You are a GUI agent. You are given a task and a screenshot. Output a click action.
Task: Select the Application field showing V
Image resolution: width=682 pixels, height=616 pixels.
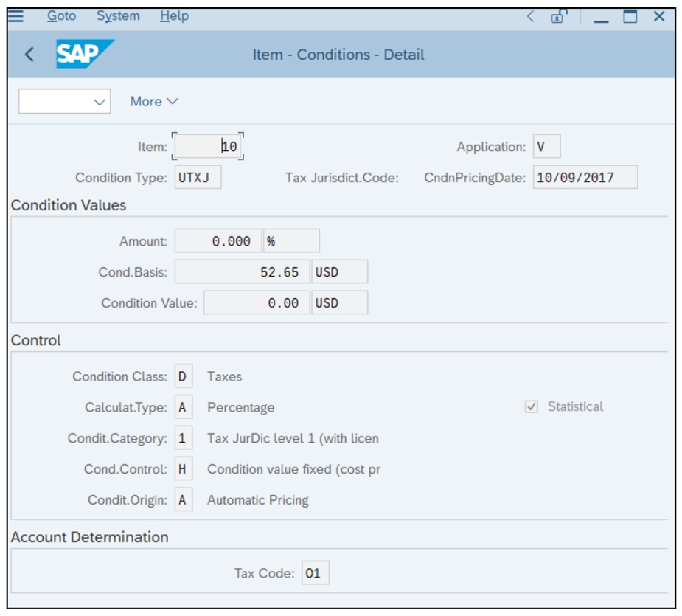pos(547,146)
